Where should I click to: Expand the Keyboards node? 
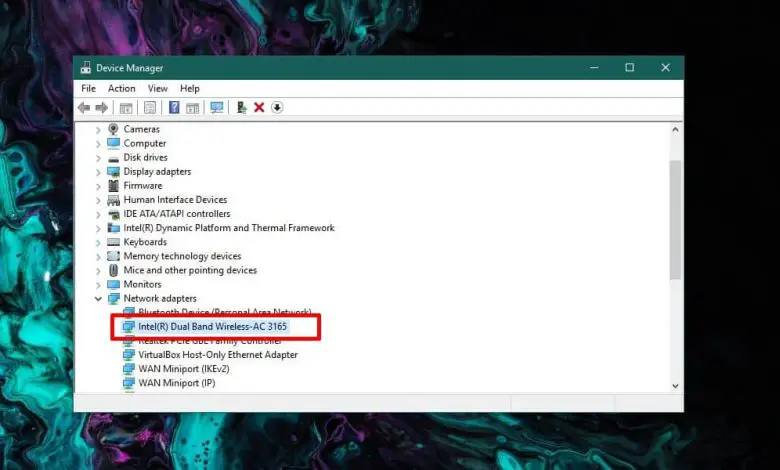pyautogui.click(x=98, y=243)
